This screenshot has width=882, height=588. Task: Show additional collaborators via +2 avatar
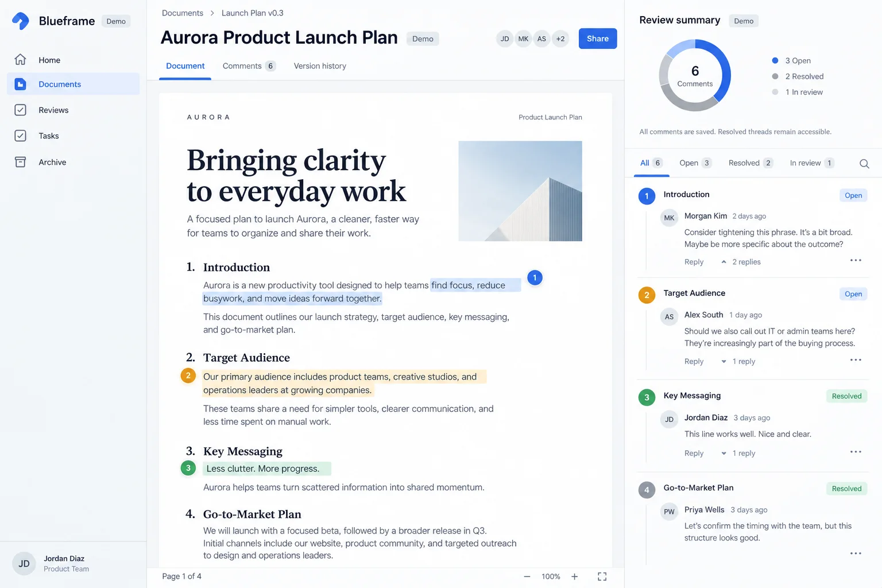[560, 39]
